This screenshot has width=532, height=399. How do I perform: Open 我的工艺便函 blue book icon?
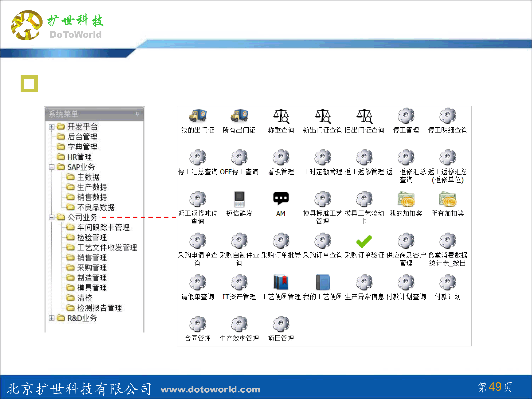pyautogui.click(x=323, y=282)
